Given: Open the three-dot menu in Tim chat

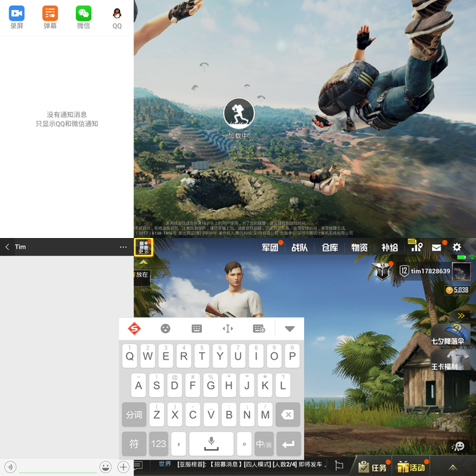Looking at the screenshot, I should 123,247.
